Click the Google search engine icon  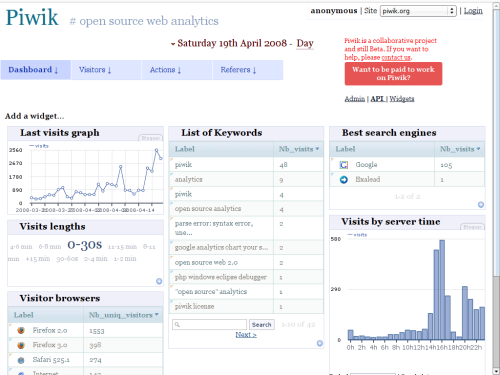(344, 165)
